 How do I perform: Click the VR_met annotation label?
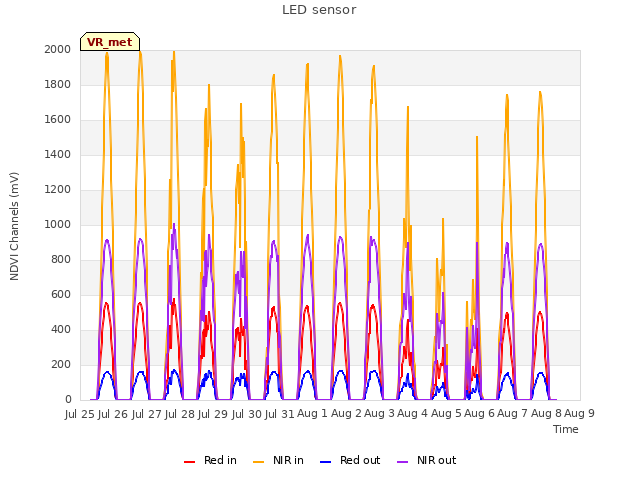click(x=110, y=42)
